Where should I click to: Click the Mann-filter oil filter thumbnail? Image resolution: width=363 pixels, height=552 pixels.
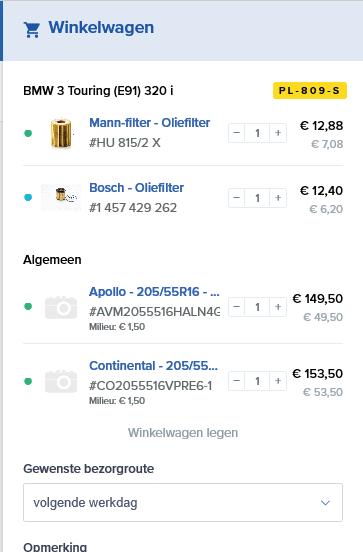(x=61, y=133)
